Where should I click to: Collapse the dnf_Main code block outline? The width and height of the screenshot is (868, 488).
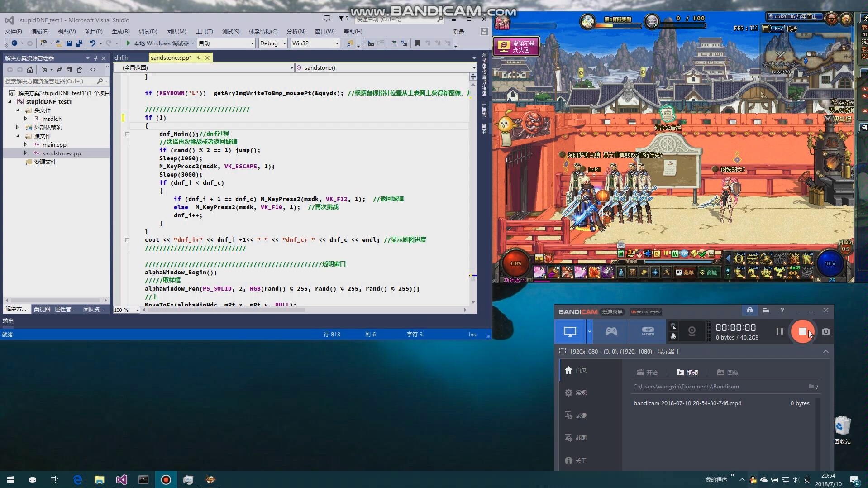(x=127, y=134)
